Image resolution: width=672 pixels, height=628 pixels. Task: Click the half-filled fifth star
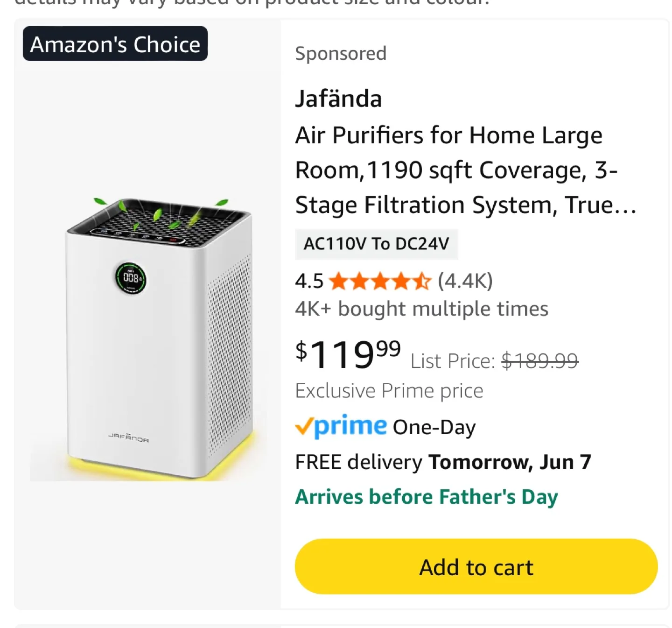(421, 281)
